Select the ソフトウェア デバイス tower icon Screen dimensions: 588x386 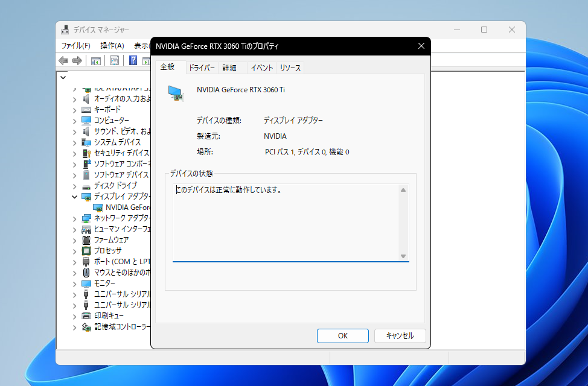click(x=86, y=175)
